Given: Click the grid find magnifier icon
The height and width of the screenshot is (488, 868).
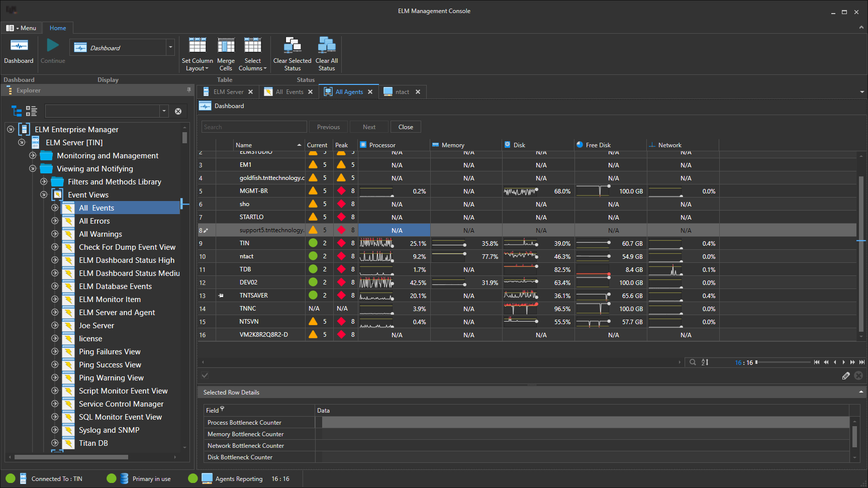Looking at the screenshot, I should (x=693, y=362).
